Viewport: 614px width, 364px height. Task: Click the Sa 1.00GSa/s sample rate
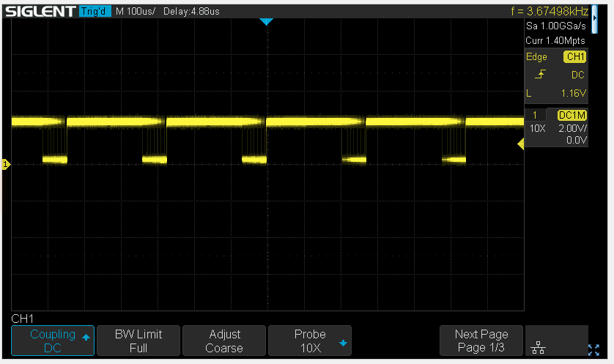point(555,26)
